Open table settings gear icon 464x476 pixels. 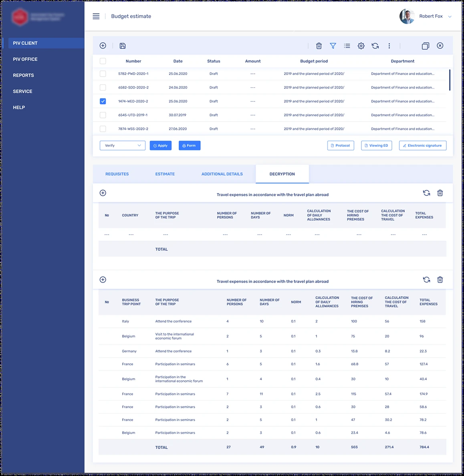[x=361, y=46]
